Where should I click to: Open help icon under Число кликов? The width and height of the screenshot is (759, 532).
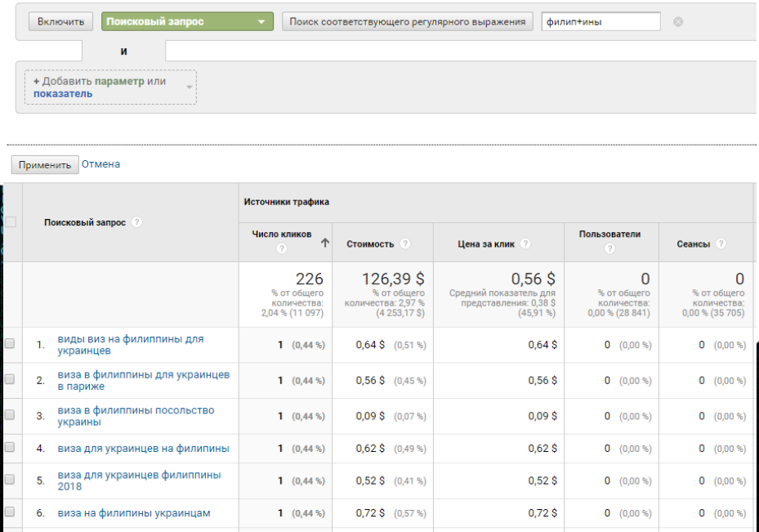pyautogui.click(x=282, y=249)
